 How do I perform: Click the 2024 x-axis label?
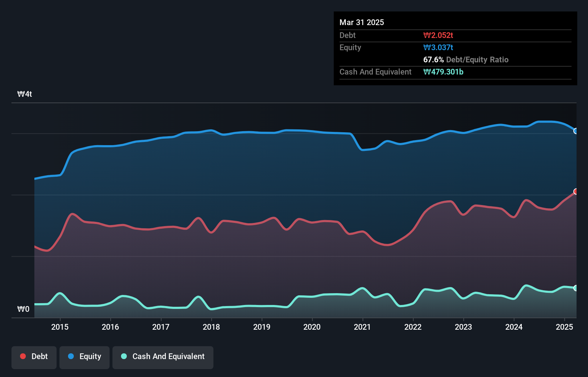(514, 327)
